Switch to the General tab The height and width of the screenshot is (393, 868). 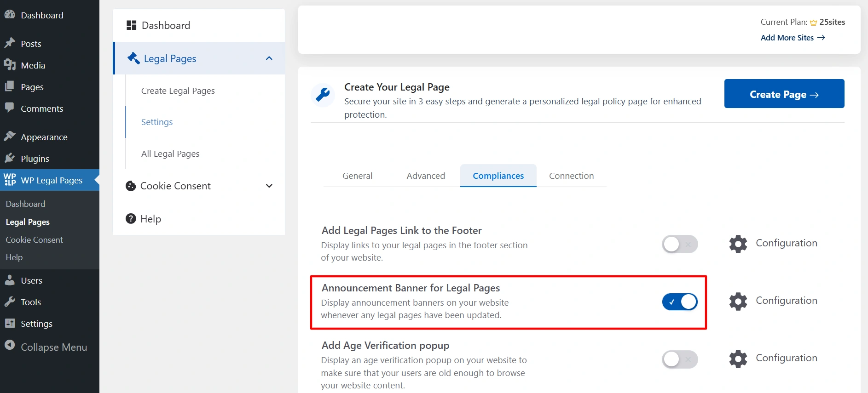(357, 176)
